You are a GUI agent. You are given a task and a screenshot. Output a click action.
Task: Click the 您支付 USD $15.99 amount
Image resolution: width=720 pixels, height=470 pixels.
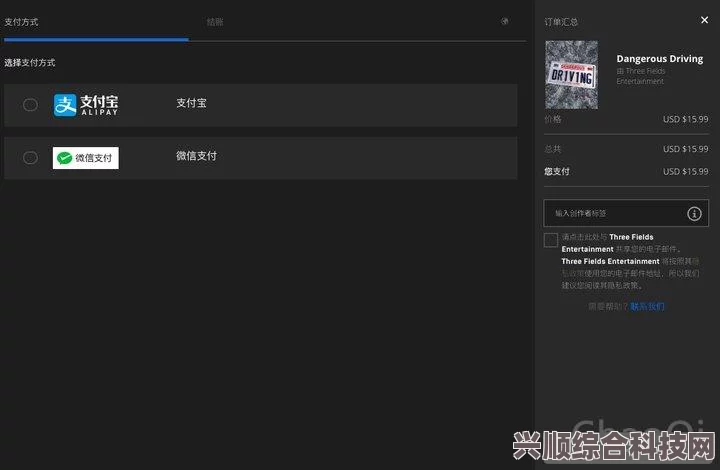[x=686, y=172]
